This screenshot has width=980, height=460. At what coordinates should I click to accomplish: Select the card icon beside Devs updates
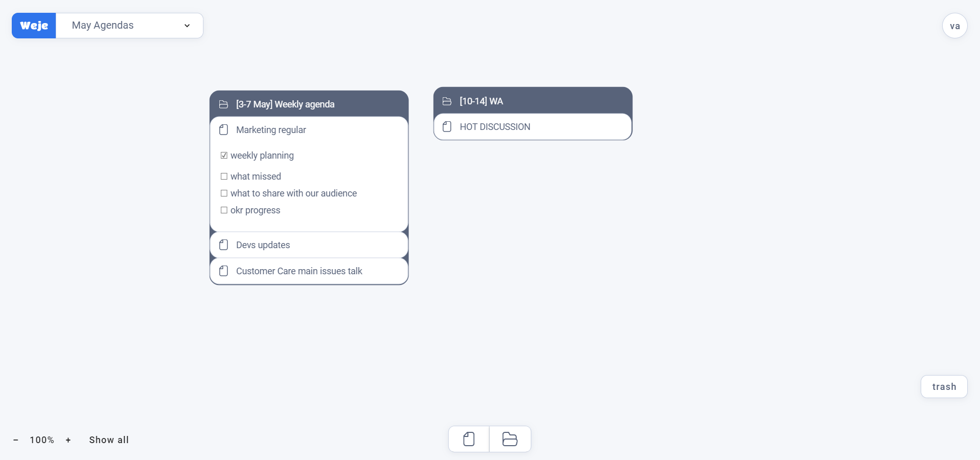click(223, 245)
